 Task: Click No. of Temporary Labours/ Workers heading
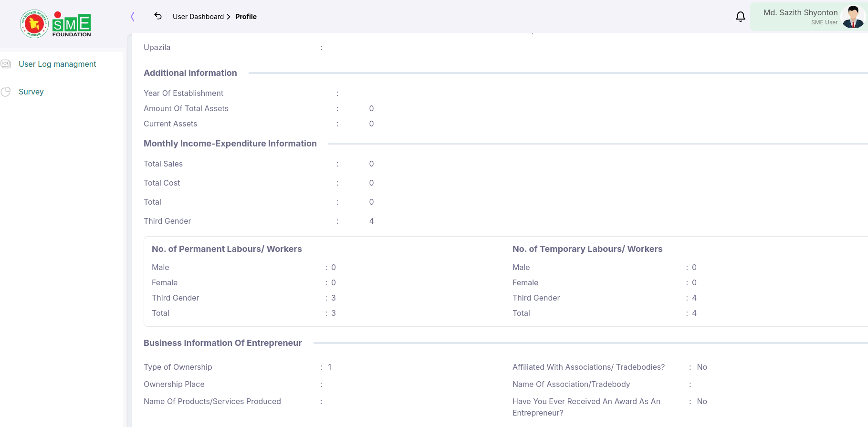[x=587, y=249]
